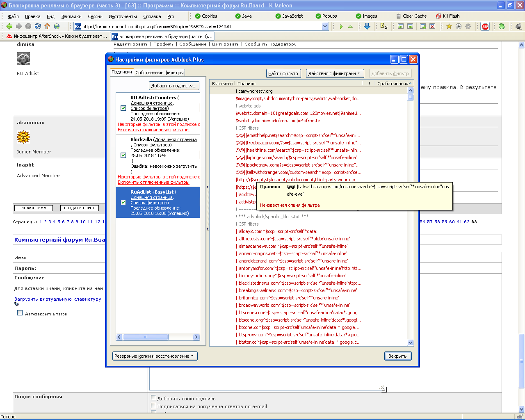Open the Закладки menu
The width and height of the screenshot is (525, 420).
tap(71, 16)
